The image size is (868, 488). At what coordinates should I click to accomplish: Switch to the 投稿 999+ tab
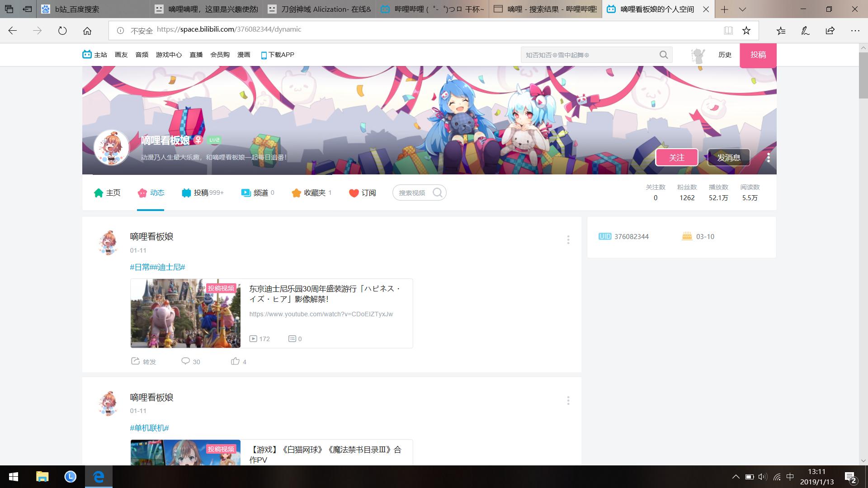[203, 193]
